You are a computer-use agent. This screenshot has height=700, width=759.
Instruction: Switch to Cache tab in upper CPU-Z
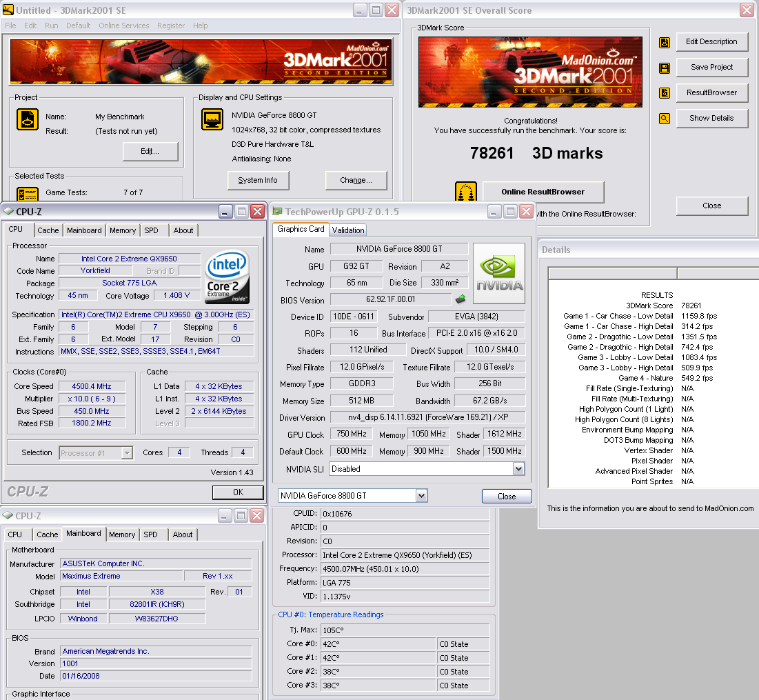pos(48,230)
